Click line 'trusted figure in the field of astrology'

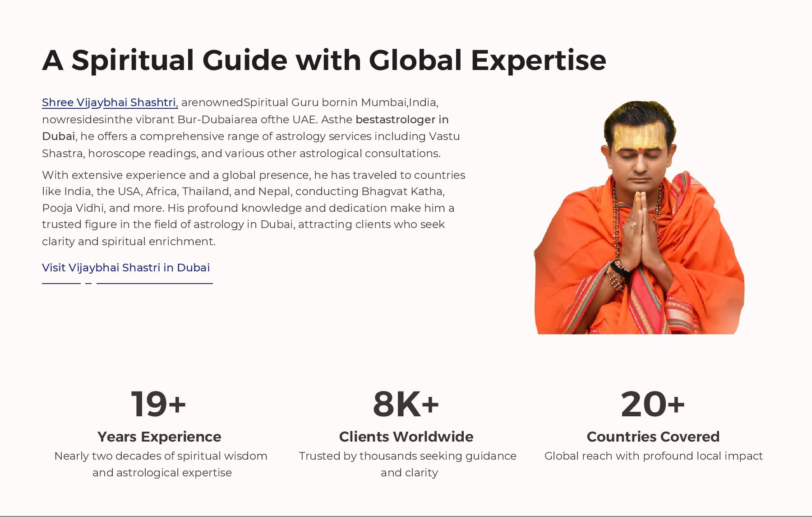pos(244,224)
